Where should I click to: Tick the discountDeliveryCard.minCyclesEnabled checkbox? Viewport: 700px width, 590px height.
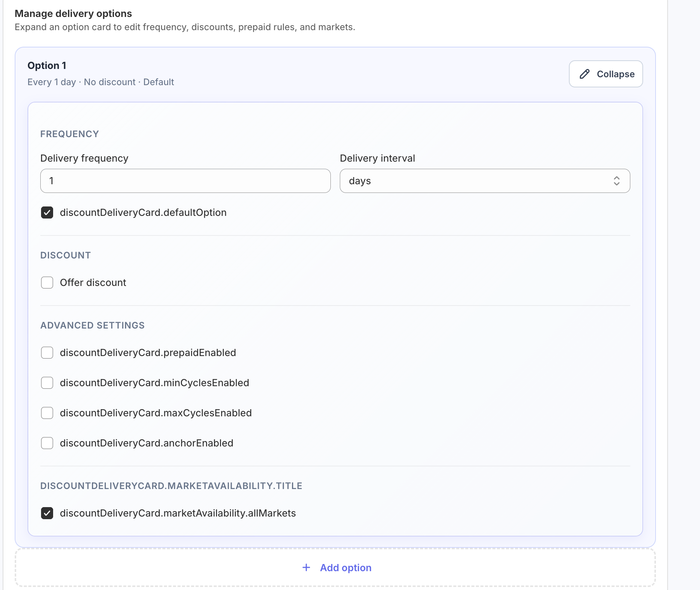click(47, 383)
